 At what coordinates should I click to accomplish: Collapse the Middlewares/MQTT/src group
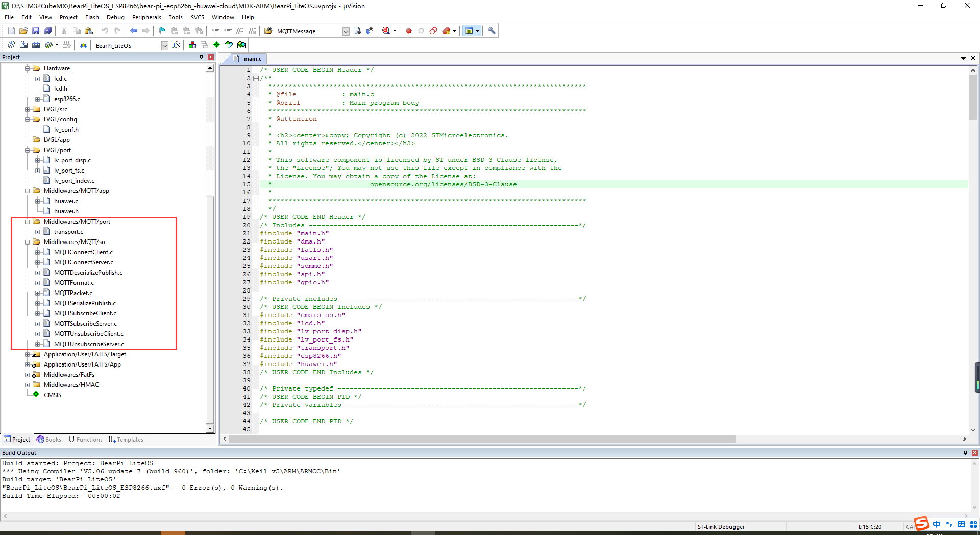(28, 242)
